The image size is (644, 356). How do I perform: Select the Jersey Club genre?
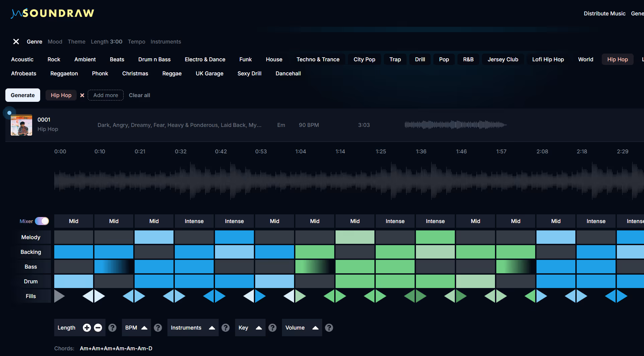tap(503, 59)
